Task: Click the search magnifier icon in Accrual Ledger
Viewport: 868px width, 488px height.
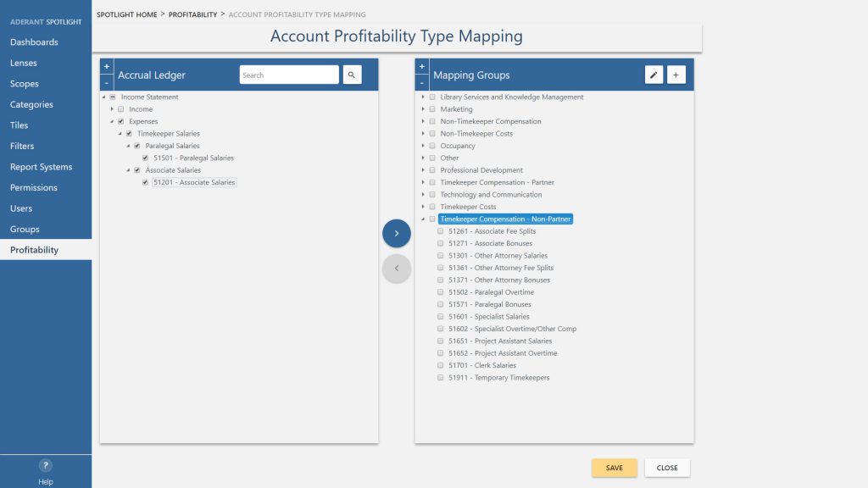Action: [x=352, y=75]
